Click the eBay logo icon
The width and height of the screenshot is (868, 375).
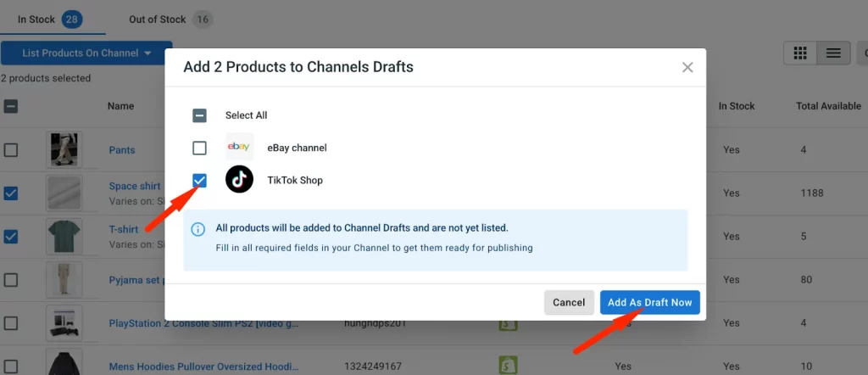click(x=239, y=147)
